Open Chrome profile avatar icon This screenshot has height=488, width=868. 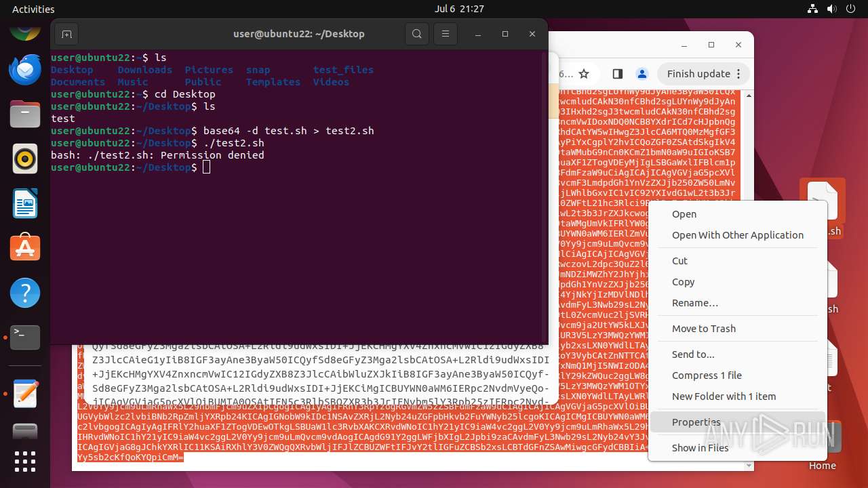click(642, 74)
